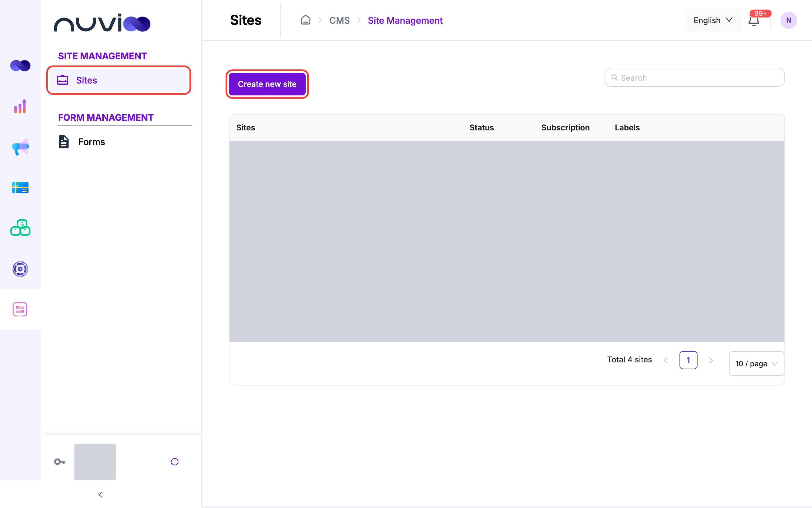The height and width of the screenshot is (508, 812).
Task: Open the gift card icon in sidebar
Action: [20, 187]
